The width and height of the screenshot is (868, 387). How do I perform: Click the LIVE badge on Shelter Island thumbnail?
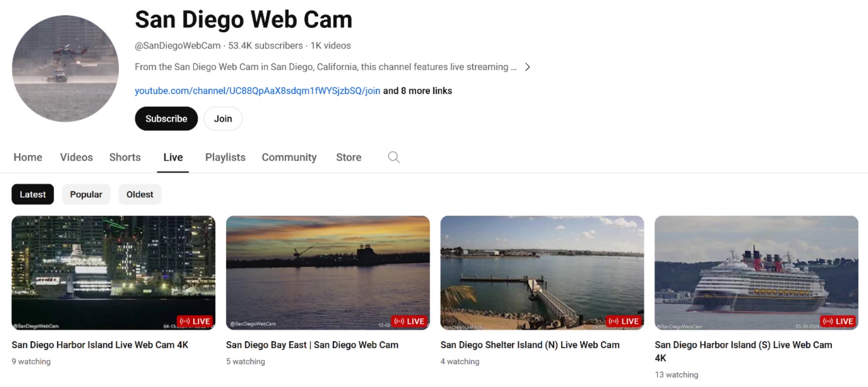(624, 321)
